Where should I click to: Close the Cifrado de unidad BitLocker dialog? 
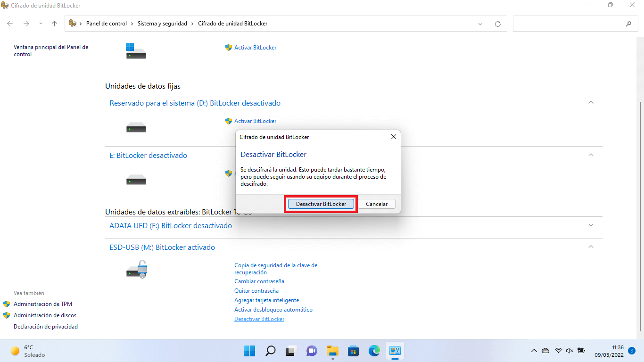tap(393, 137)
